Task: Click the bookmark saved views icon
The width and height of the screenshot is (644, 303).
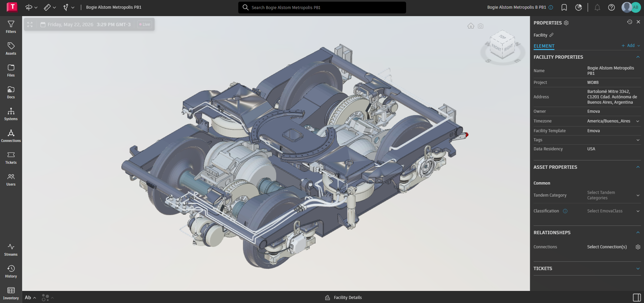Action: pyautogui.click(x=564, y=7)
